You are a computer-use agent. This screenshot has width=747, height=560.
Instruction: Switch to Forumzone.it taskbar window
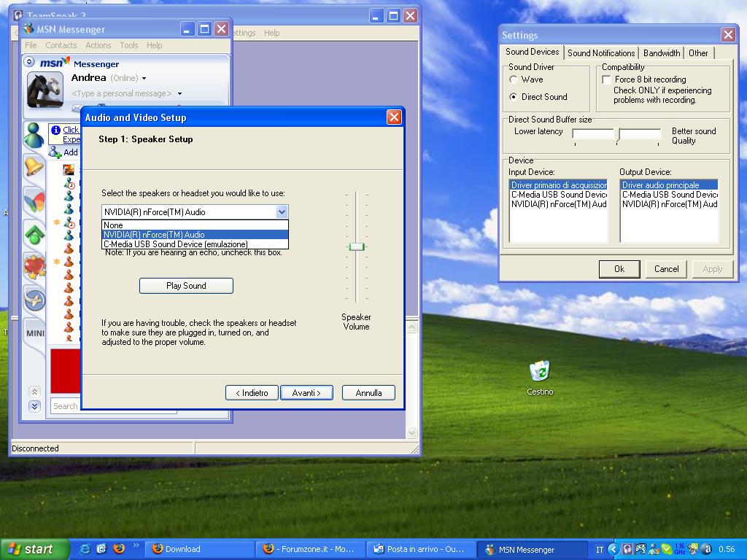[x=311, y=549]
